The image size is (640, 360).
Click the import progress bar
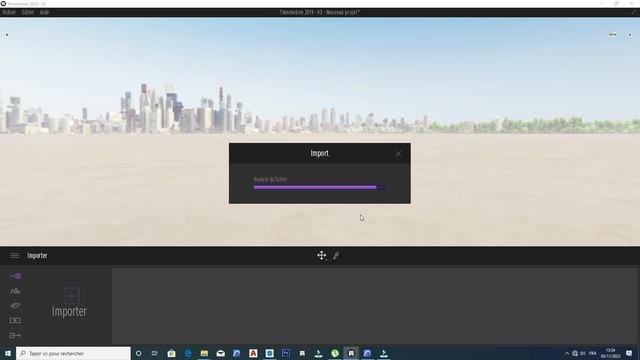coord(319,187)
